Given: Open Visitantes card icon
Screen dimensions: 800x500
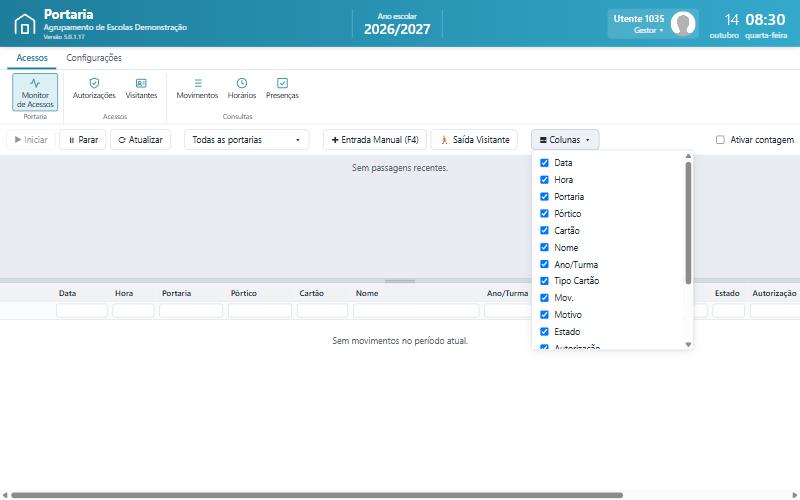Looking at the screenshot, I should tap(141, 83).
